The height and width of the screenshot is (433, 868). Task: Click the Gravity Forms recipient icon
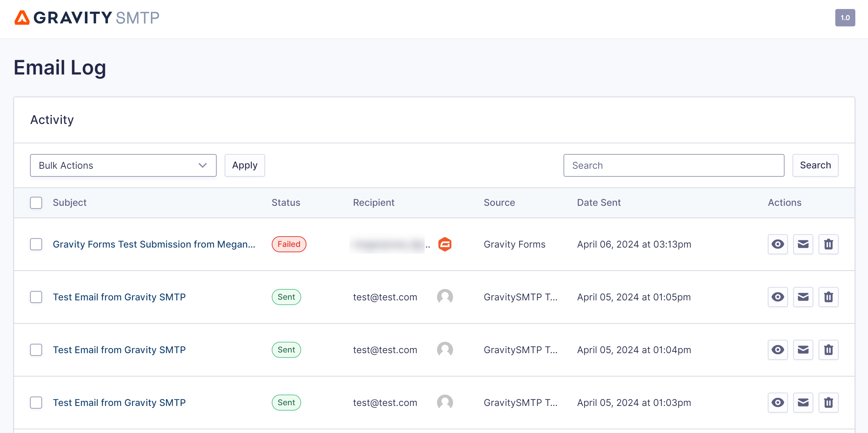coord(445,244)
